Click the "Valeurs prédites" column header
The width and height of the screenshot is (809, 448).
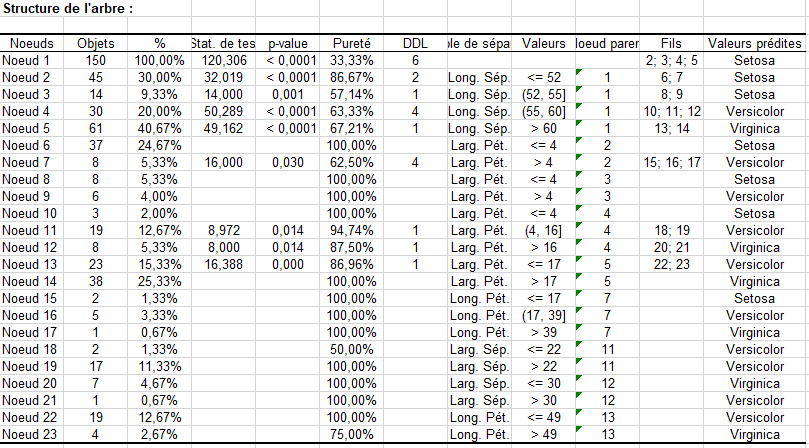755,44
